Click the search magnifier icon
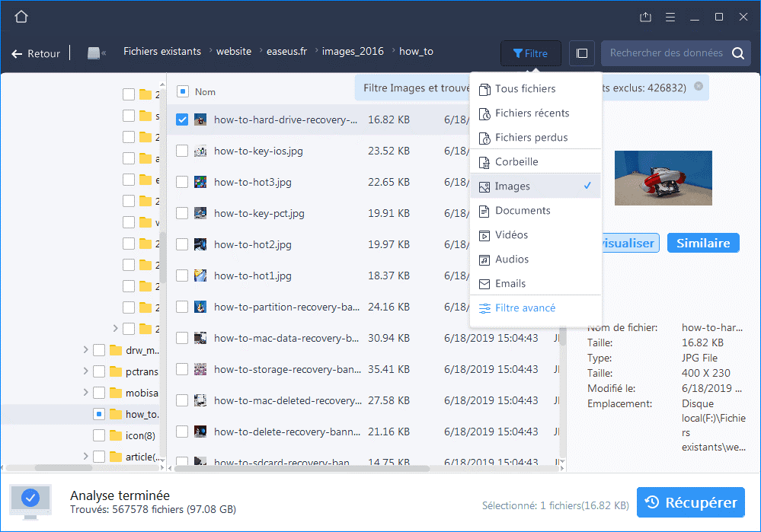This screenshot has width=761, height=532. click(x=737, y=53)
